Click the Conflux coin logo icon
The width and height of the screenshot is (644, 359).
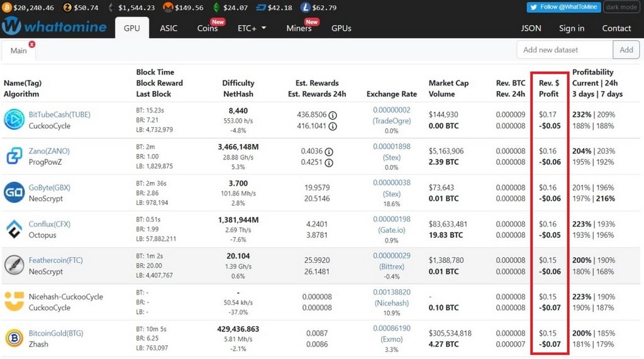(x=14, y=229)
